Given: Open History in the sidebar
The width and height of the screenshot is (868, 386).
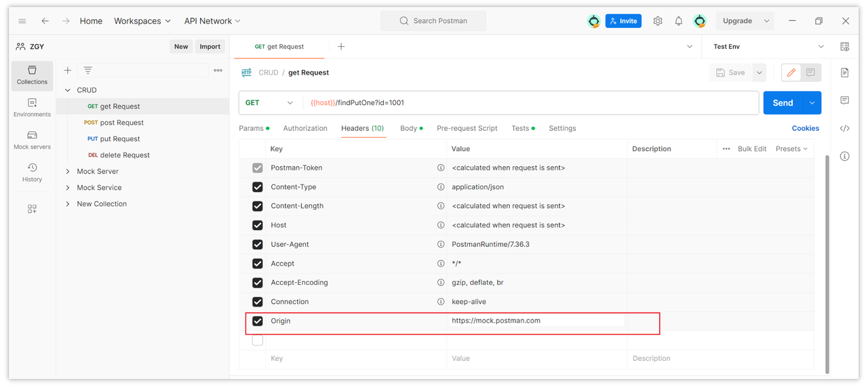Looking at the screenshot, I should coord(32,173).
